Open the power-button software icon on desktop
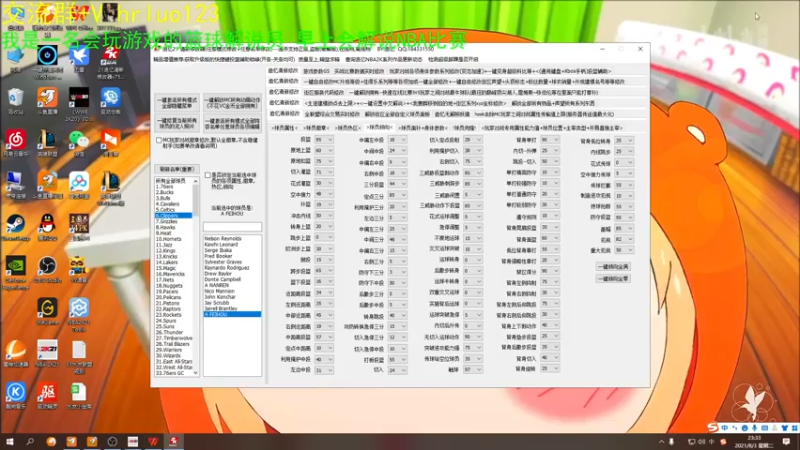The image size is (800, 450). (x=47, y=56)
